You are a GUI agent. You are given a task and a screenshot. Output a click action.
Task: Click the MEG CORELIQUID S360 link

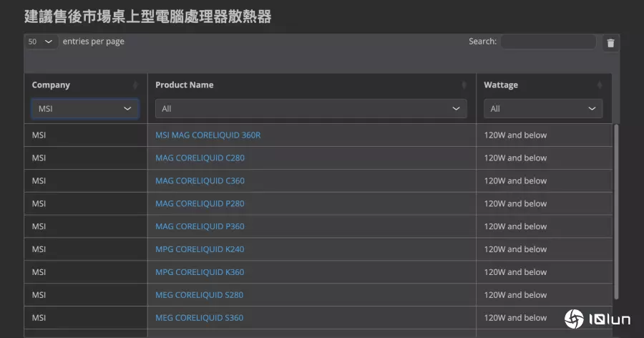click(199, 318)
